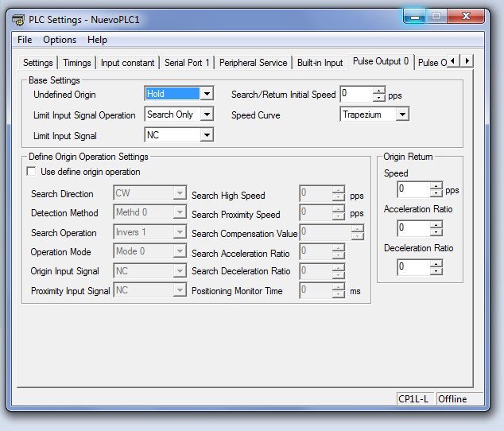Open the Search Operation dropdown
This screenshot has height=431, width=504.
click(x=180, y=232)
